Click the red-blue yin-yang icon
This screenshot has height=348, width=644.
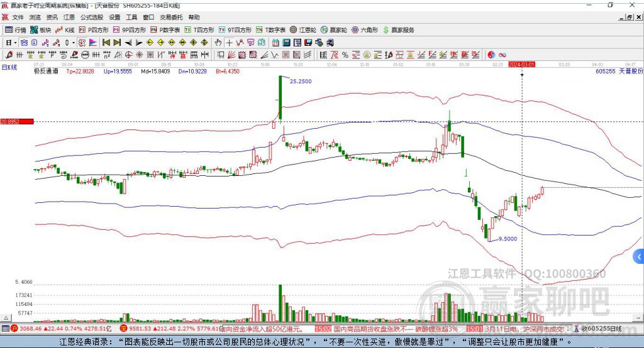click(491, 55)
